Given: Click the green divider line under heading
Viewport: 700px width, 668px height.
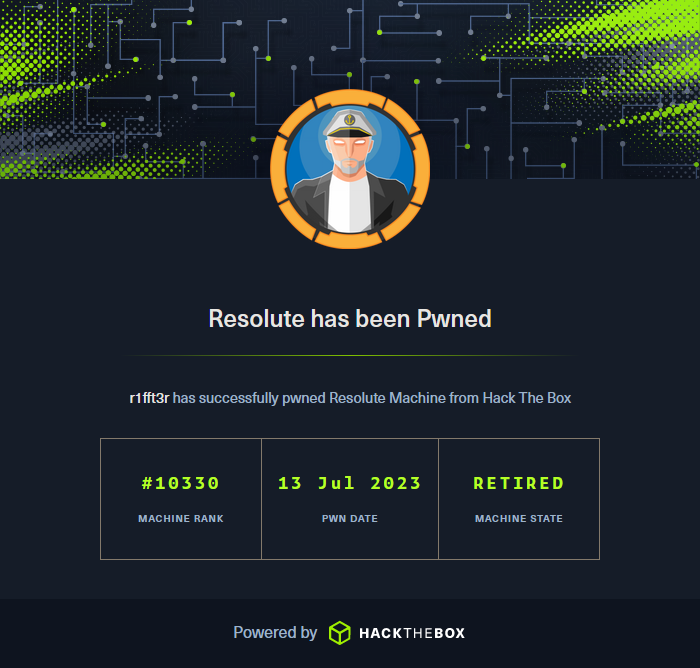Looking at the screenshot, I should [350, 355].
